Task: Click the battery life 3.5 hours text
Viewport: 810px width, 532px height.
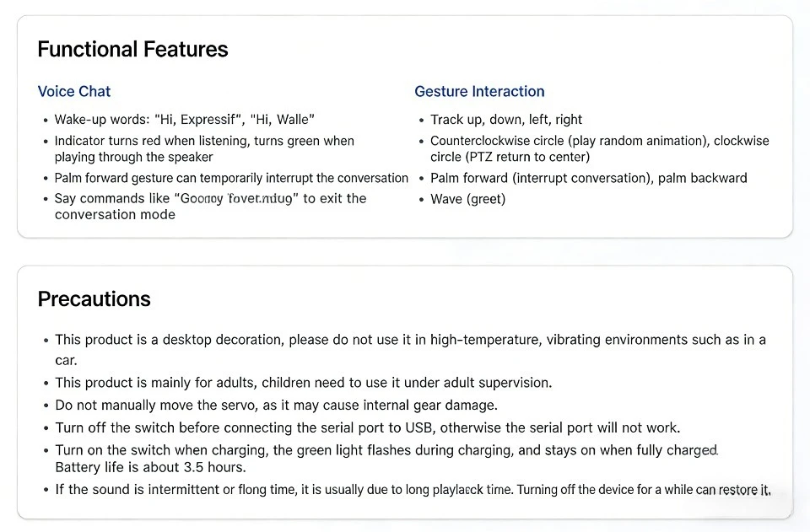Action: pos(150,467)
